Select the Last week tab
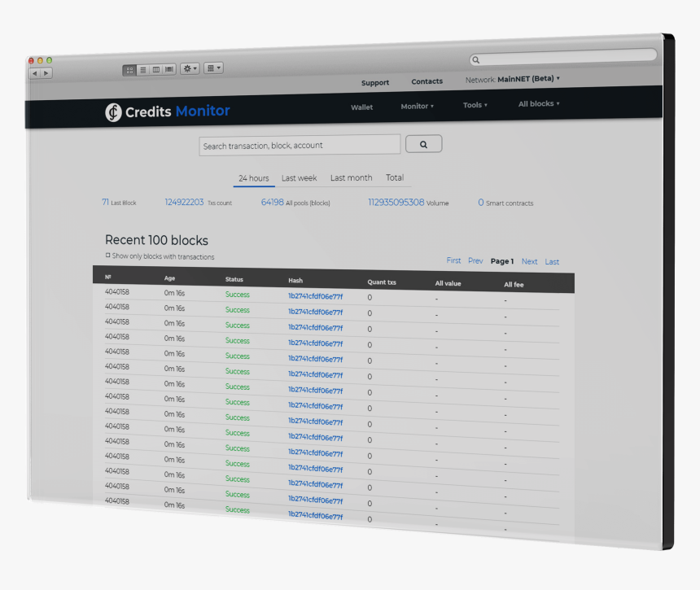Viewport: 700px width, 590px height. point(299,178)
